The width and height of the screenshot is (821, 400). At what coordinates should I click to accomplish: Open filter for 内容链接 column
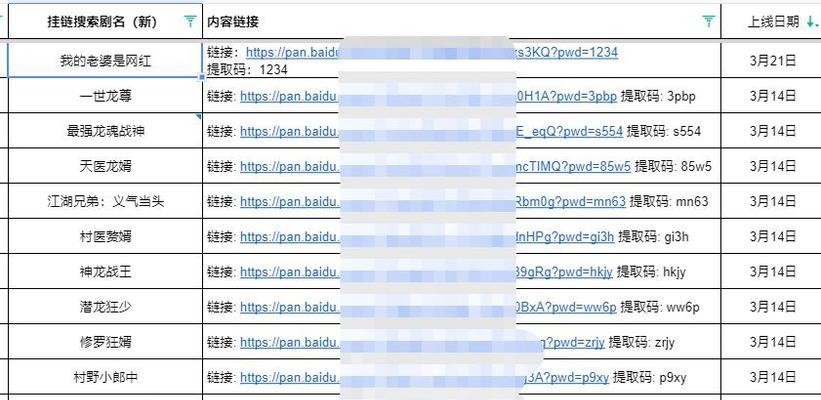(x=708, y=21)
